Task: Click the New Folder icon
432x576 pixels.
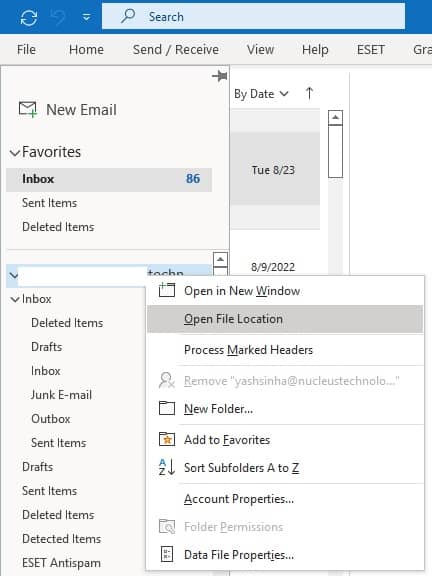Action: (x=167, y=408)
